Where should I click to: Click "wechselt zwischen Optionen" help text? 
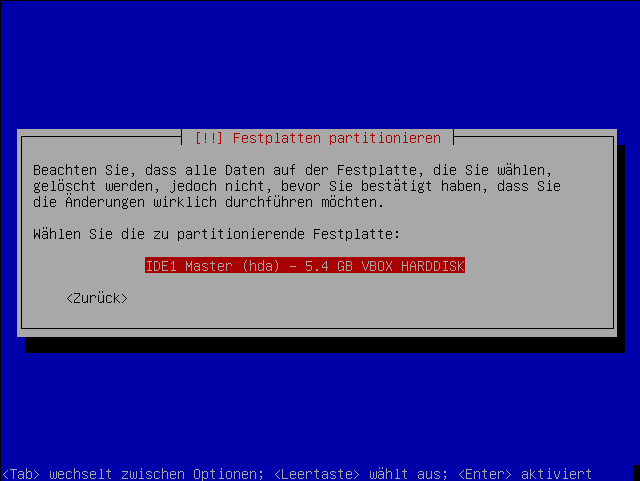point(156,474)
